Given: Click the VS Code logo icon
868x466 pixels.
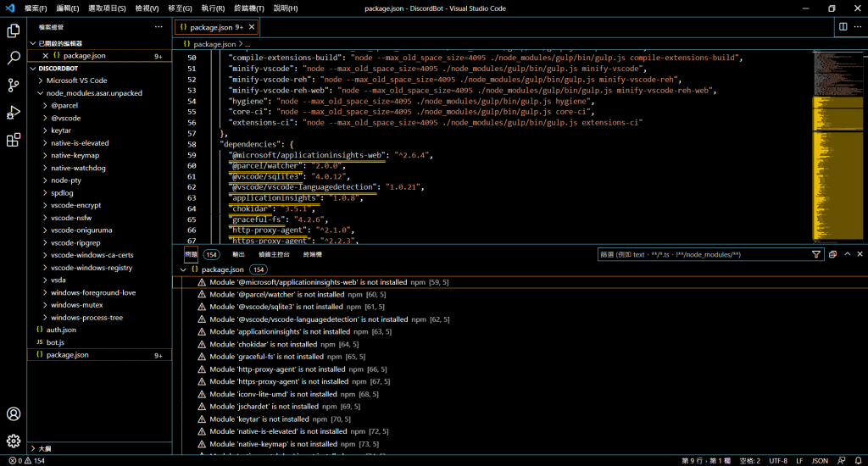Looking at the screenshot, I should [x=10, y=8].
